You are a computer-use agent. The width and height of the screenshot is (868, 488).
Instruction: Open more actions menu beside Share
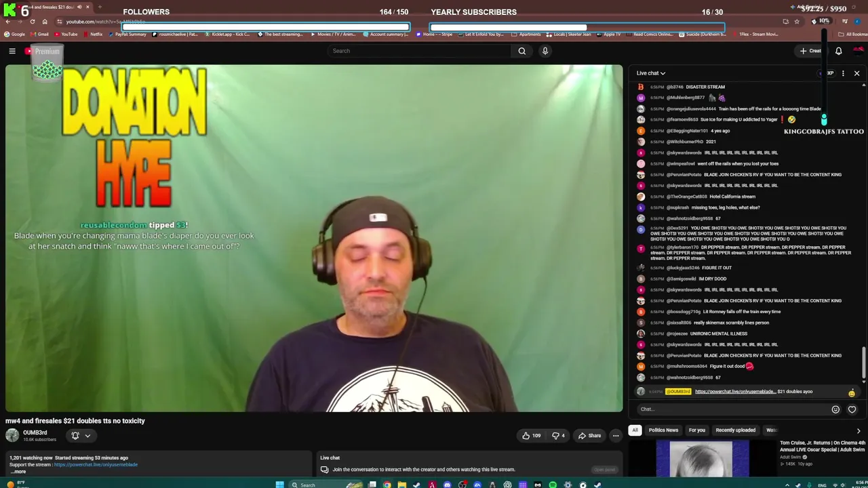click(x=616, y=436)
